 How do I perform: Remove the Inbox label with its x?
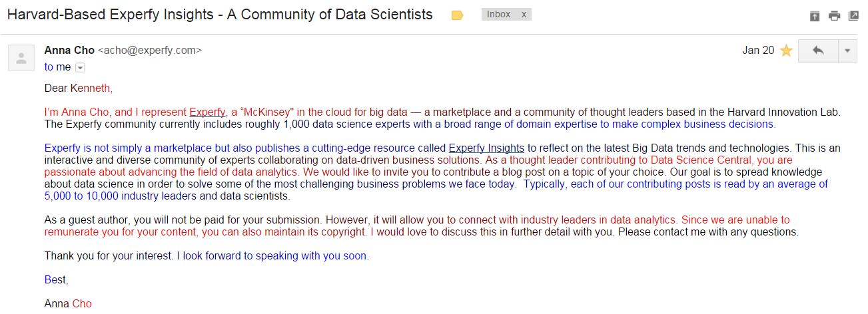pyautogui.click(x=524, y=14)
